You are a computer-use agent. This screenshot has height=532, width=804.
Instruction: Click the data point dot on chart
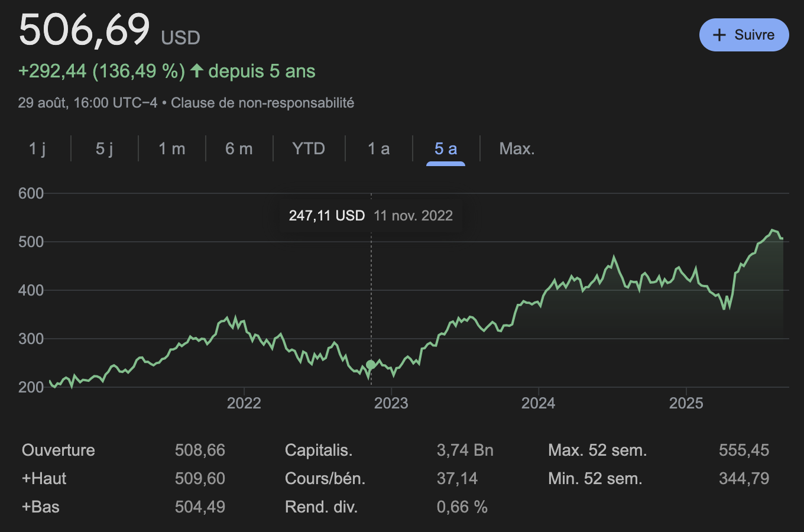(x=371, y=365)
